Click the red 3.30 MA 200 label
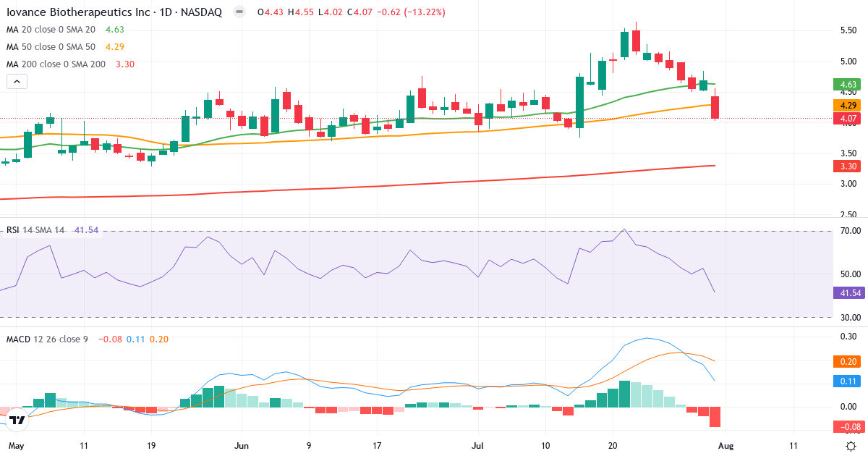 [x=846, y=166]
